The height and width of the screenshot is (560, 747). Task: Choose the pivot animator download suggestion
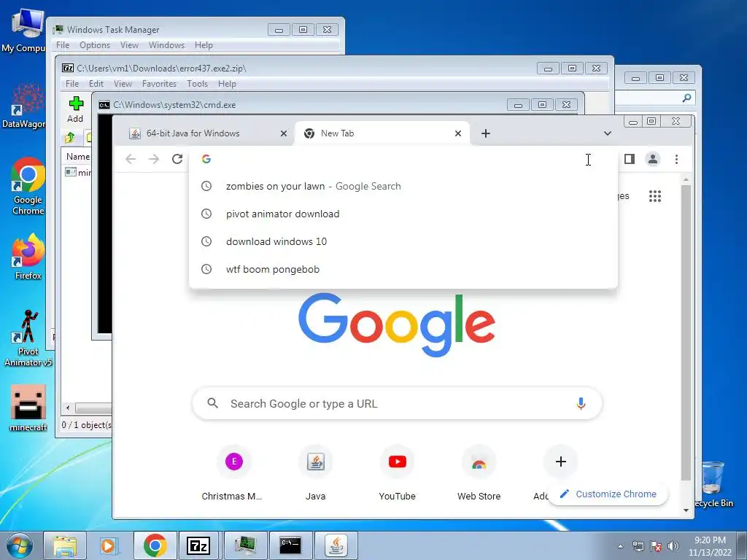pos(403,214)
